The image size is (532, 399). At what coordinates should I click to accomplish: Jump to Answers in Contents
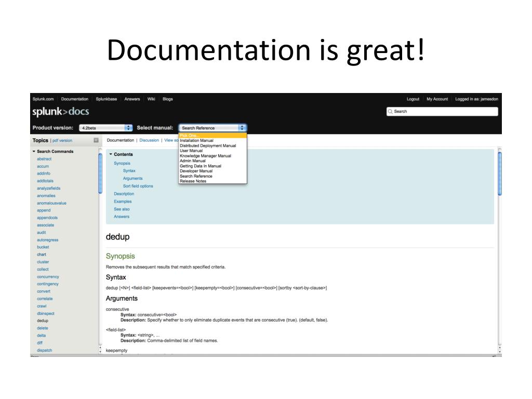point(122,217)
